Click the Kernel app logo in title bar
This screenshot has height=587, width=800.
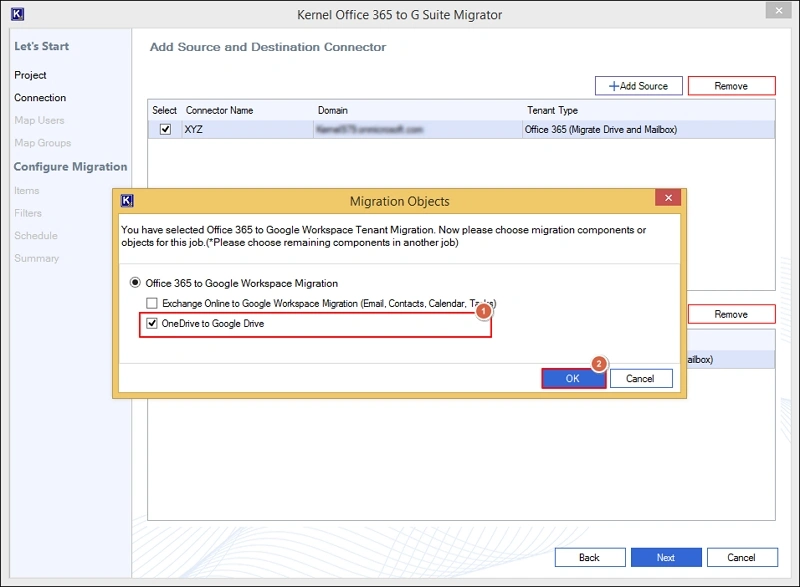[x=16, y=14]
